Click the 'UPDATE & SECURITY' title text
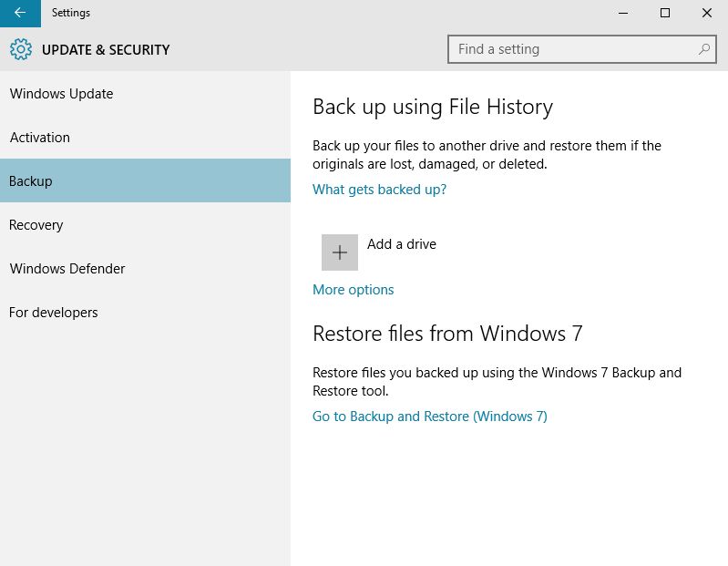728x566 pixels. pyautogui.click(x=106, y=50)
